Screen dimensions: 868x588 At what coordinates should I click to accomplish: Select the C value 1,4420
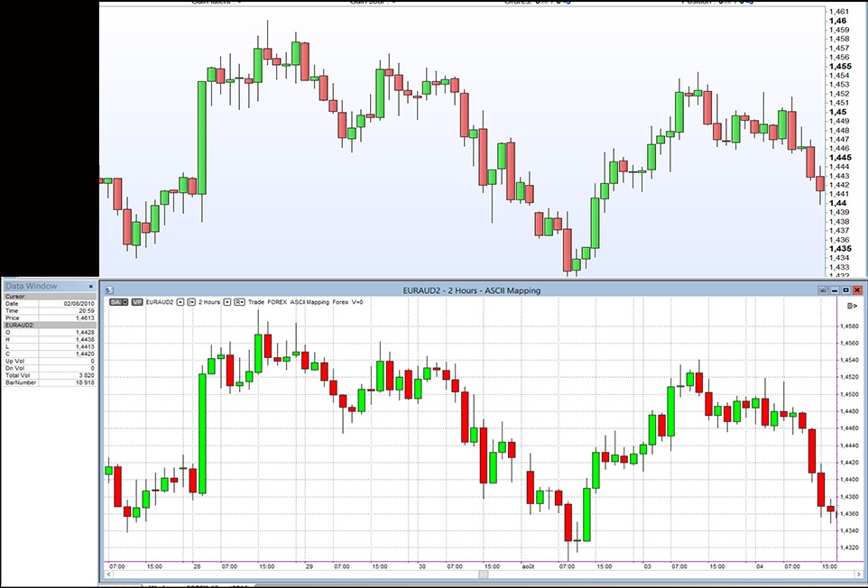tap(85, 354)
